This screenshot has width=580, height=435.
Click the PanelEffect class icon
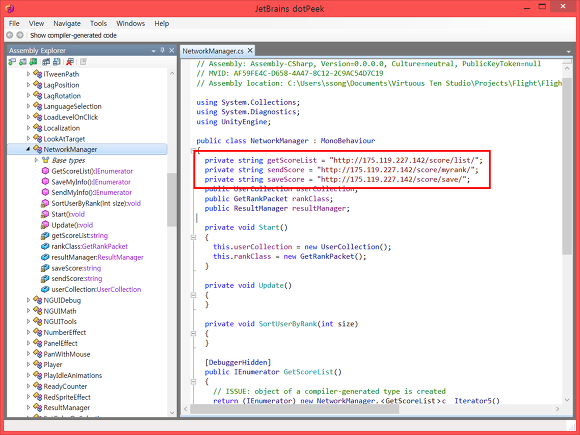click(37, 343)
